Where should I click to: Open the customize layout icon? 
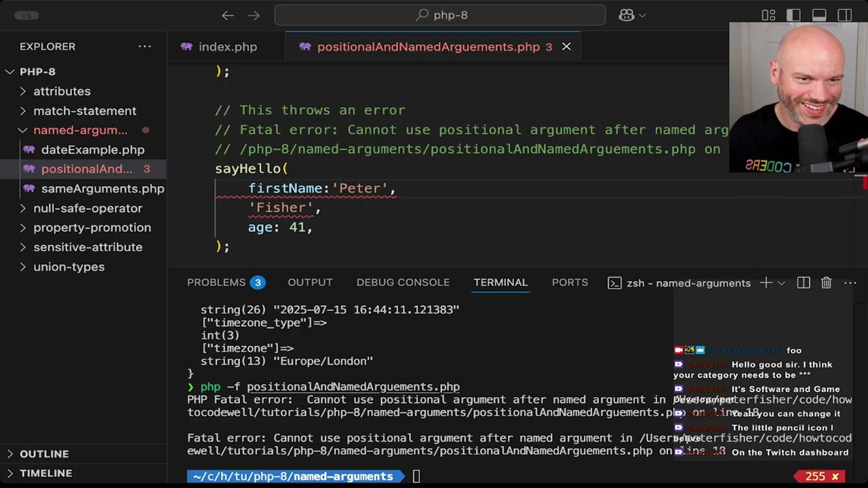(768, 15)
